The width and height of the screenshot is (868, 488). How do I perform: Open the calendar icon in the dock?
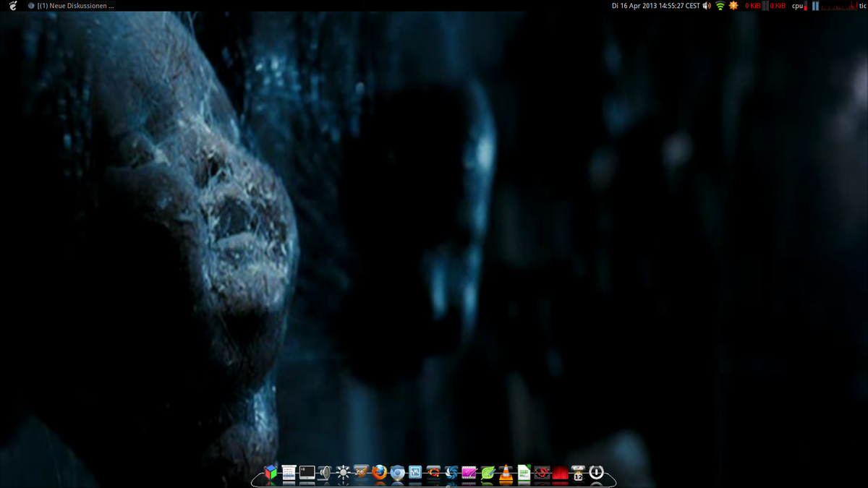coord(579,473)
